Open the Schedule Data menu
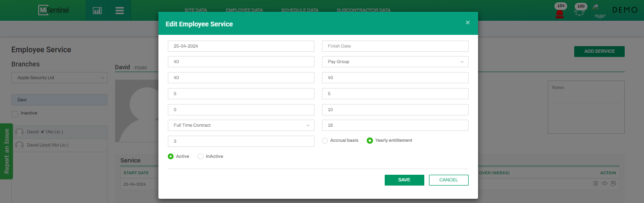This screenshot has width=644, height=203. click(299, 10)
